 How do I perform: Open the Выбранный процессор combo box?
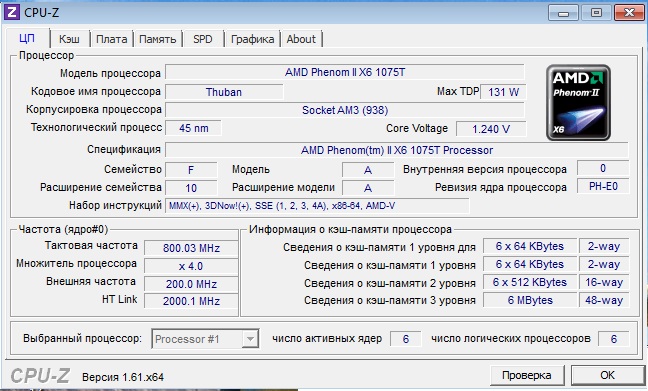point(205,339)
